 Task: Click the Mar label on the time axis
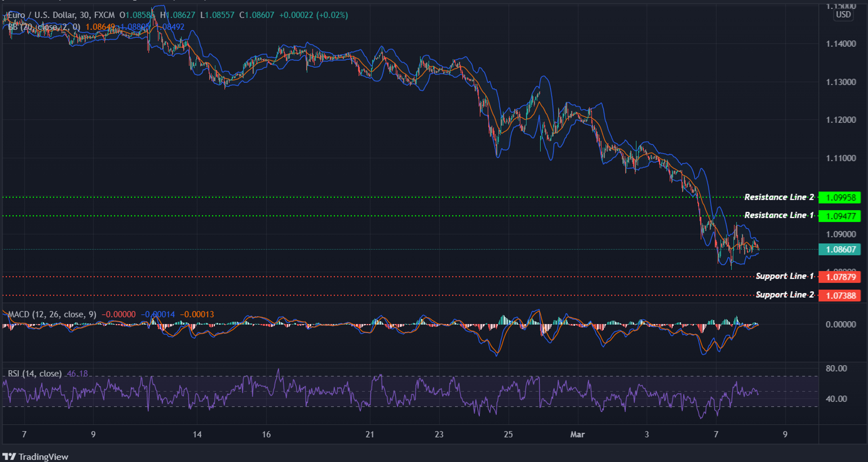[577, 435]
